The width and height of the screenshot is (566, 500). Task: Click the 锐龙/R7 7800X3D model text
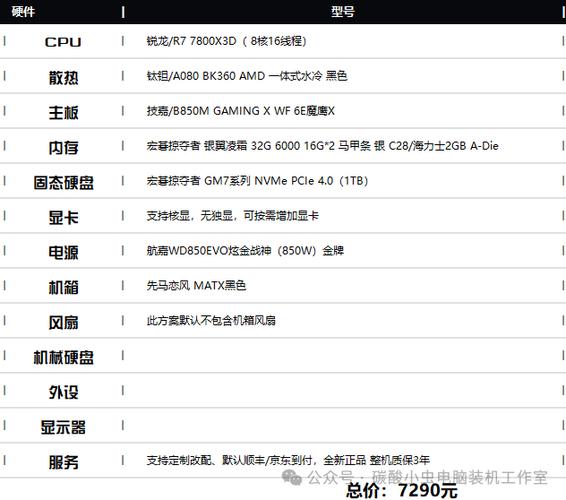[227, 41]
